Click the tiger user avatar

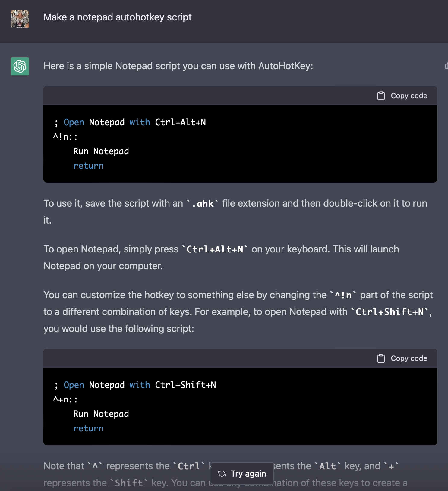pyautogui.click(x=20, y=19)
